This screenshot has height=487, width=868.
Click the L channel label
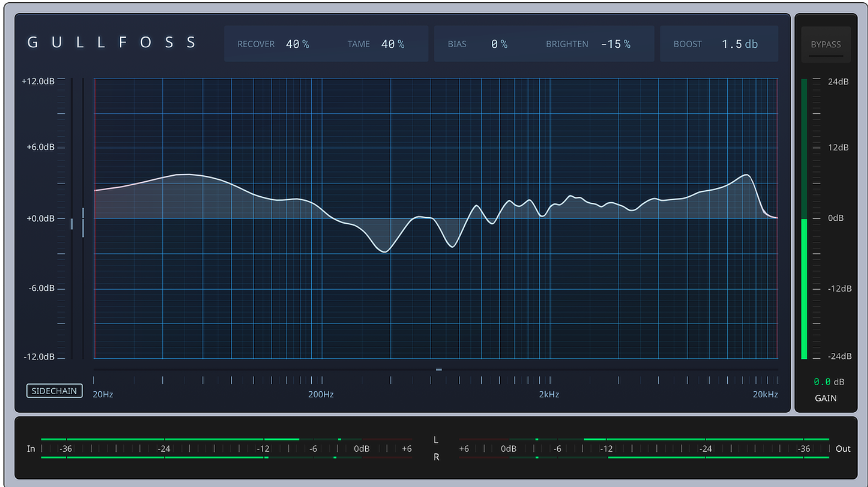point(436,440)
